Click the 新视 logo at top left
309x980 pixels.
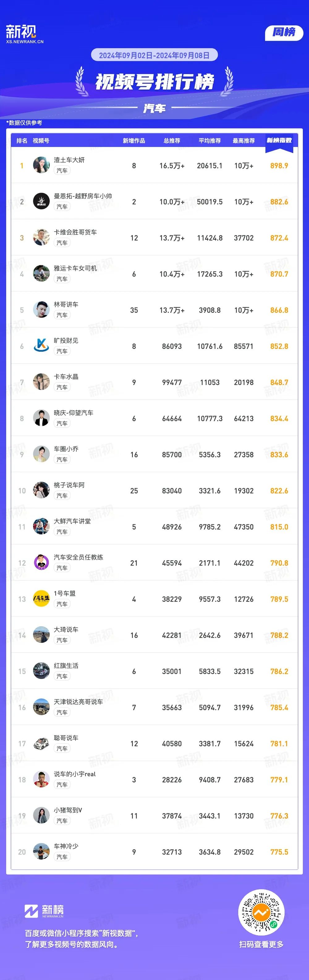[x=24, y=34]
